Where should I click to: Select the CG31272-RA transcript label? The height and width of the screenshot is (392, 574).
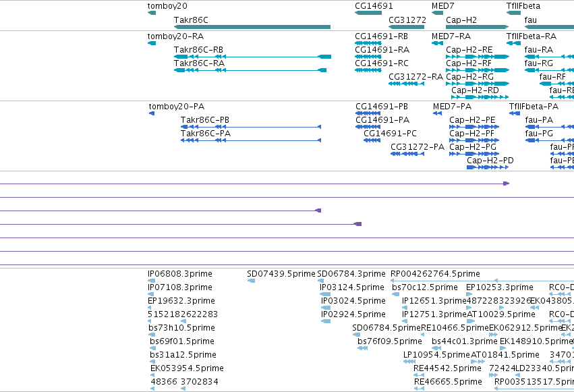click(416, 77)
